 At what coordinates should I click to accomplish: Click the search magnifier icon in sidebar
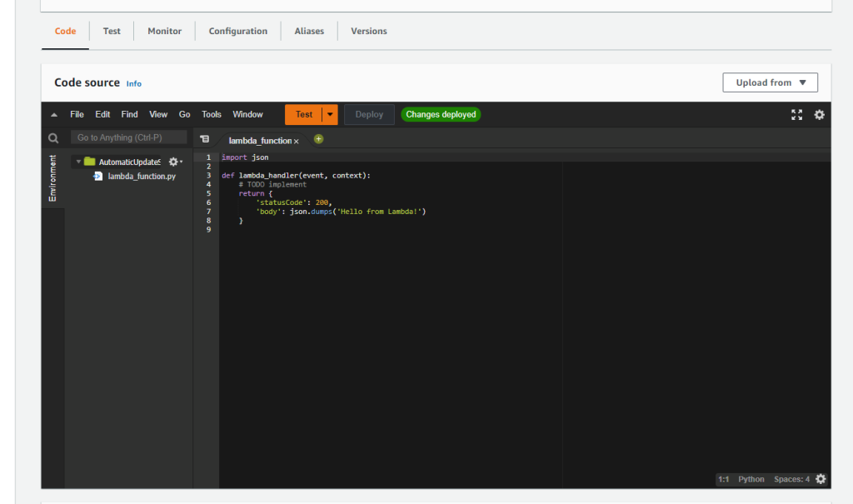[53, 138]
